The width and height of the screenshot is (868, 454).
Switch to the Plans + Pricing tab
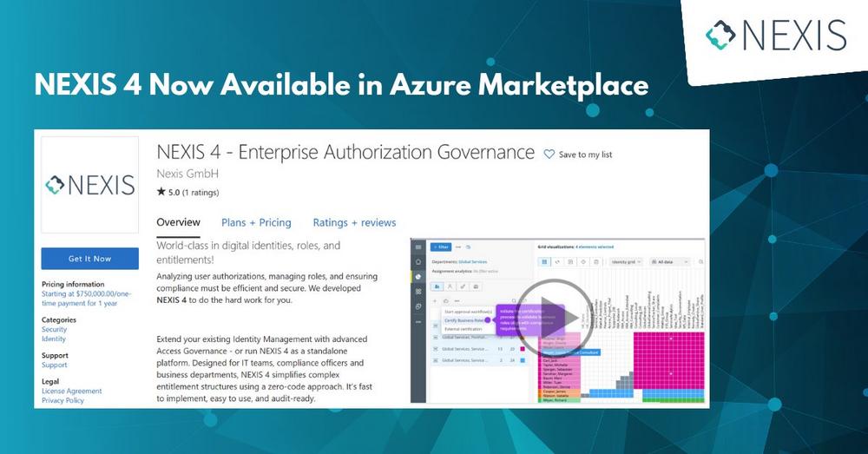point(256,223)
